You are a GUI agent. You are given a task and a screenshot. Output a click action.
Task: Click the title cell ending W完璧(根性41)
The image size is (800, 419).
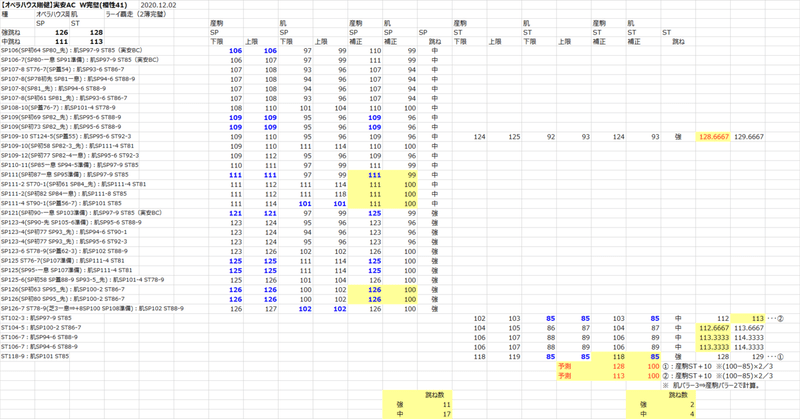tap(64, 5)
